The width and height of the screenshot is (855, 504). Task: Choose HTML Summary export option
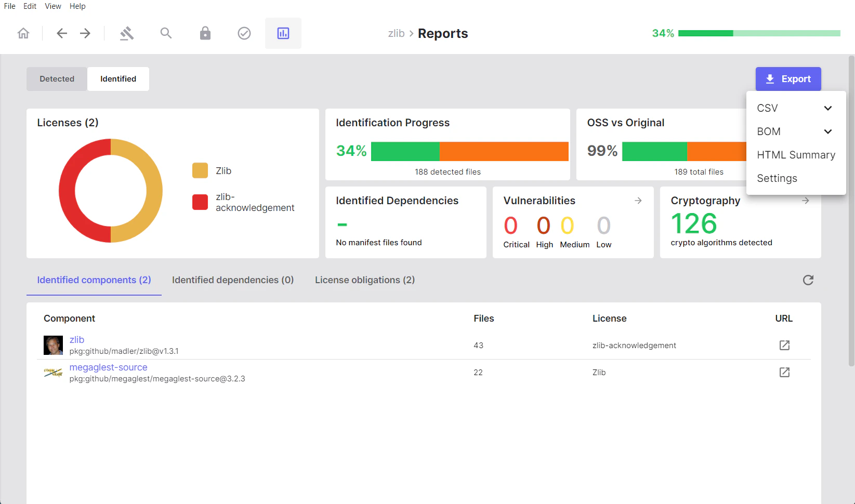pyautogui.click(x=796, y=155)
